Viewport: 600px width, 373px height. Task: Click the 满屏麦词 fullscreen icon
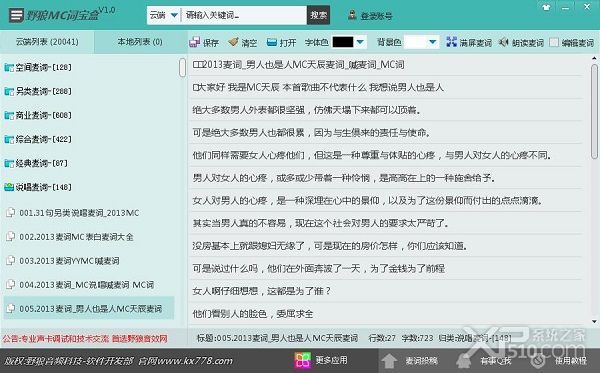pyautogui.click(x=452, y=42)
